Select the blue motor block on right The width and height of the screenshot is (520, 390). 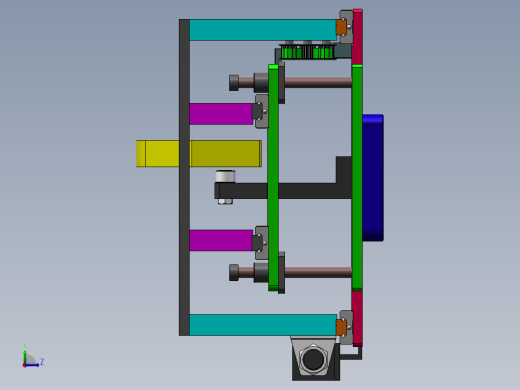point(373,178)
